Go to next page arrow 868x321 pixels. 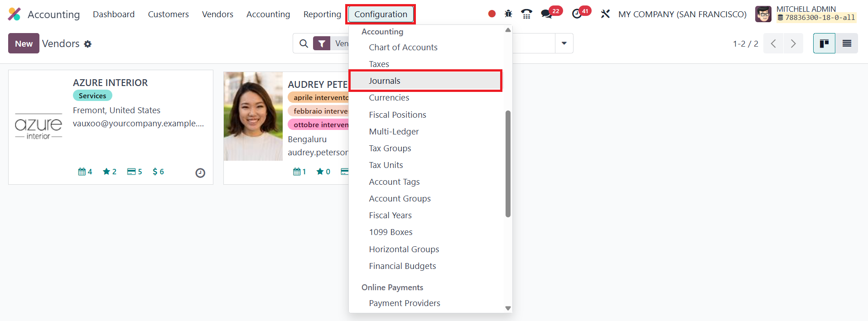[793, 43]
